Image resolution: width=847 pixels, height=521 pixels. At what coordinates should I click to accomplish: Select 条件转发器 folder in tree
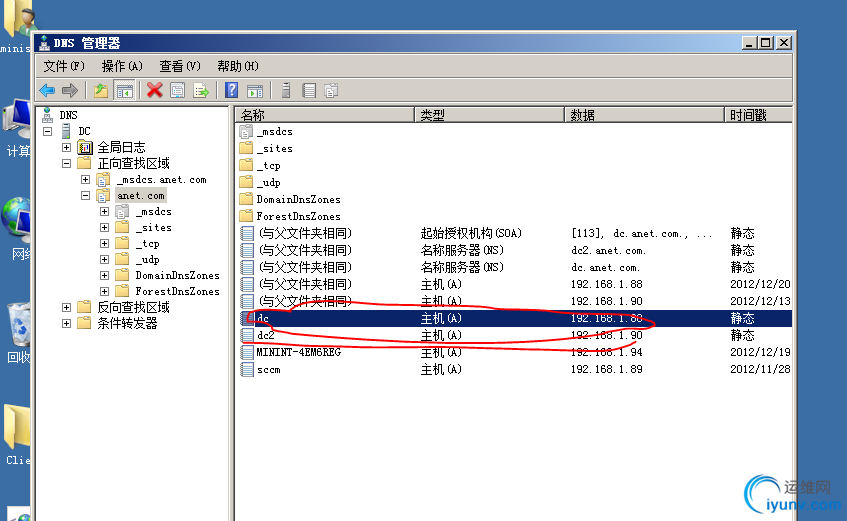127,323
